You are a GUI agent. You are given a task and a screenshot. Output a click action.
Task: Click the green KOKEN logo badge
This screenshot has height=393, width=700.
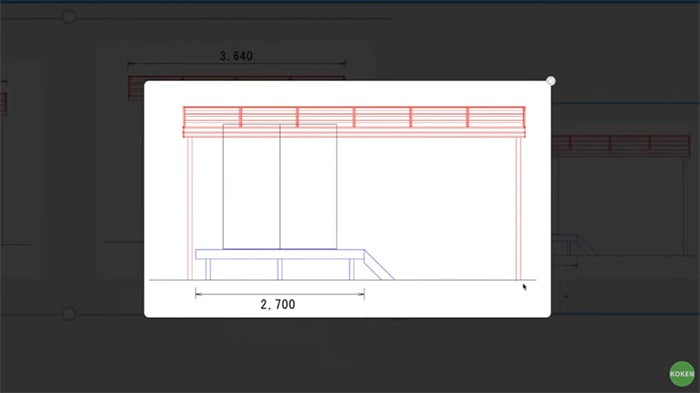pyautogui.click(x=682, y=373)
